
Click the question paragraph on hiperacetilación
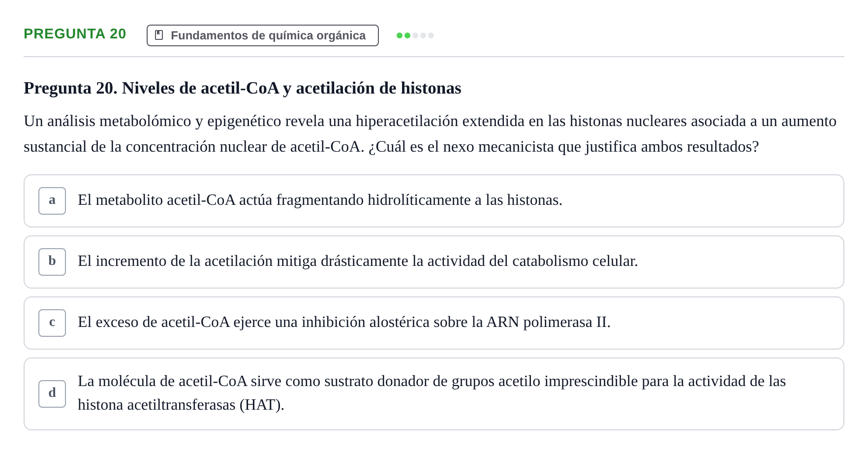430,134
